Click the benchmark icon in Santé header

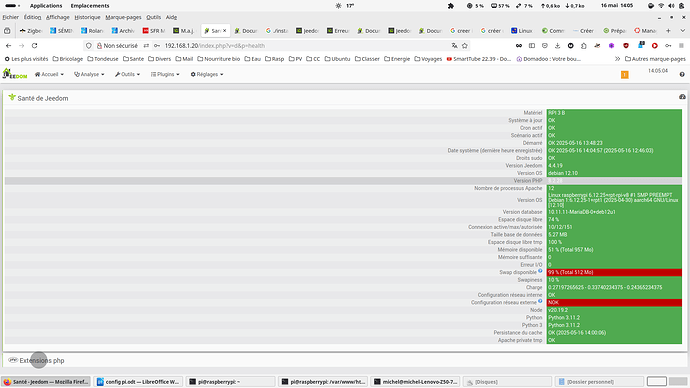click(x=682, y=97)
